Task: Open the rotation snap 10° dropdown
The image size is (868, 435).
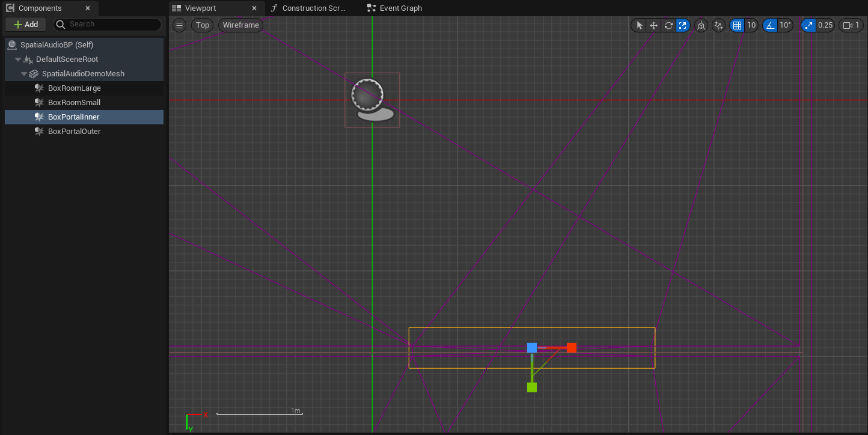Action: [x=785, y=25]
